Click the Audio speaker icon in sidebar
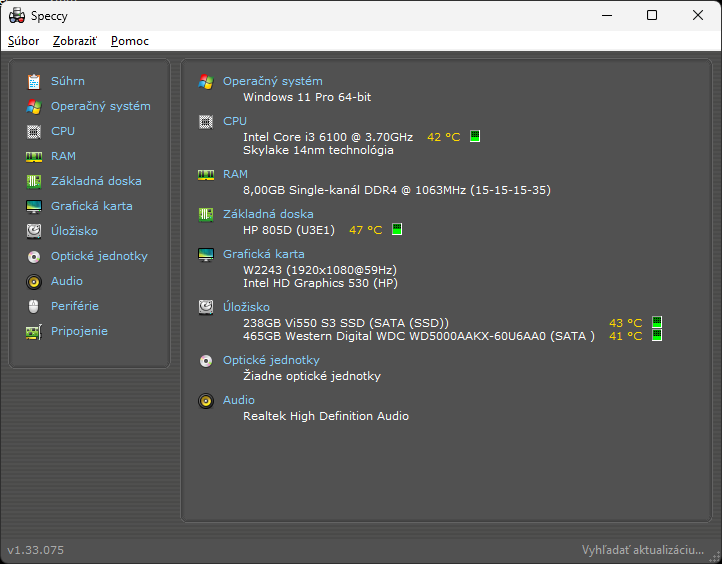 (34, 281)
